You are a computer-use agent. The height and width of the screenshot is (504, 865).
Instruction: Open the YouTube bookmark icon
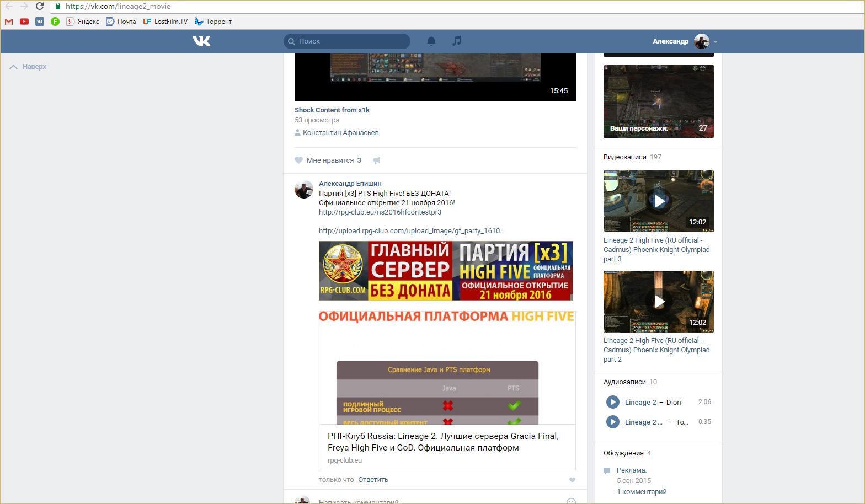point(24,22)
